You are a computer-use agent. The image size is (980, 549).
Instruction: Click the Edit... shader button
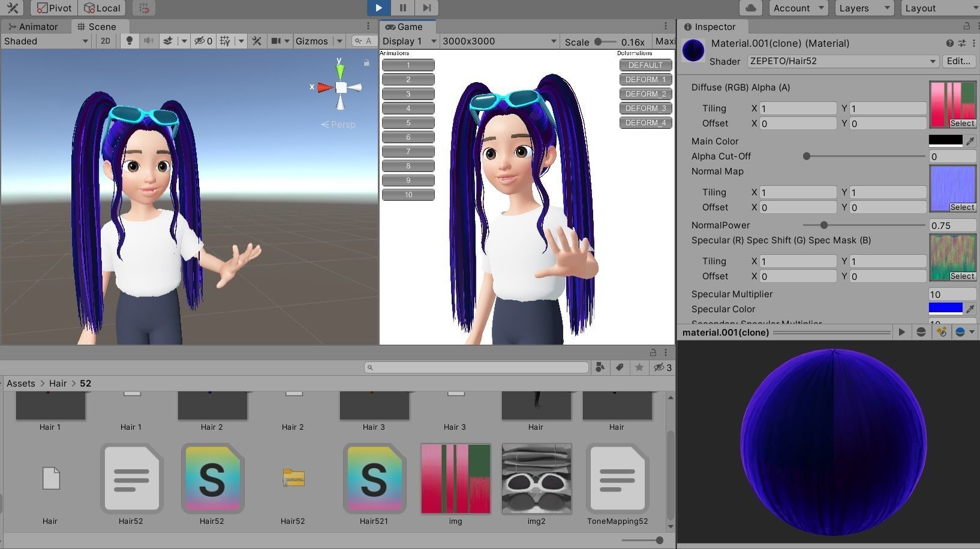tap(958, 61)
